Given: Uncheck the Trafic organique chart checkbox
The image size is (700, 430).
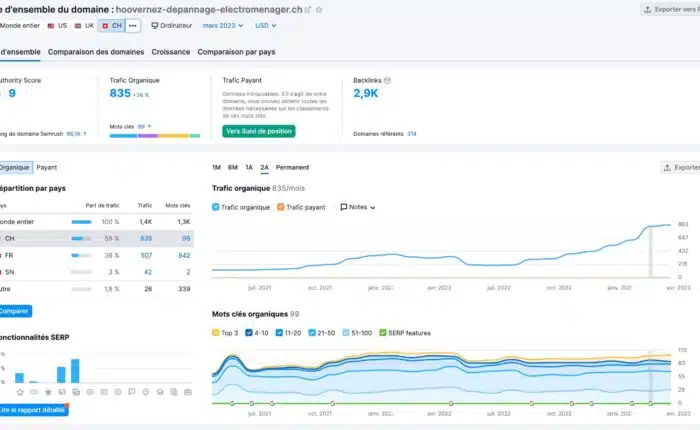Looking at the screenshot, I should (216, 207).
